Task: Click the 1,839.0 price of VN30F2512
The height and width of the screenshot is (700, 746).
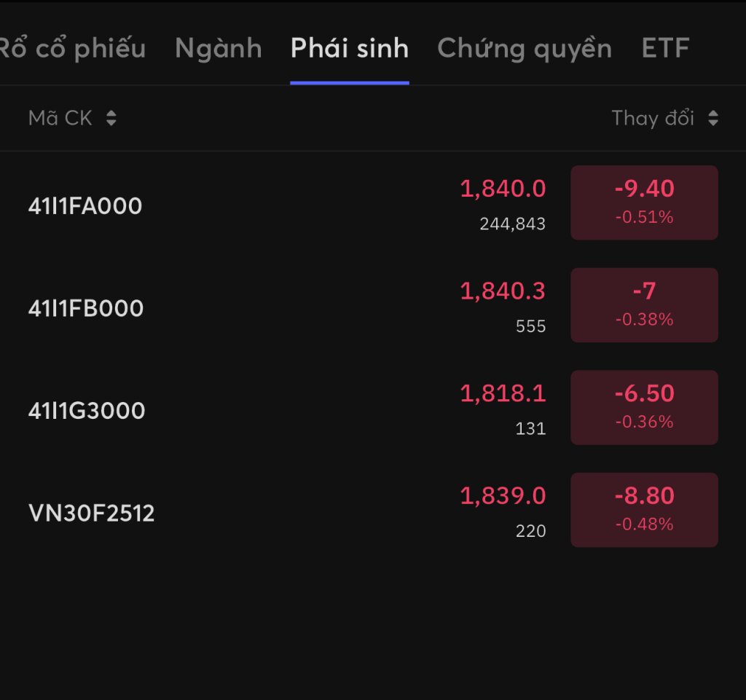Action: 503,496
